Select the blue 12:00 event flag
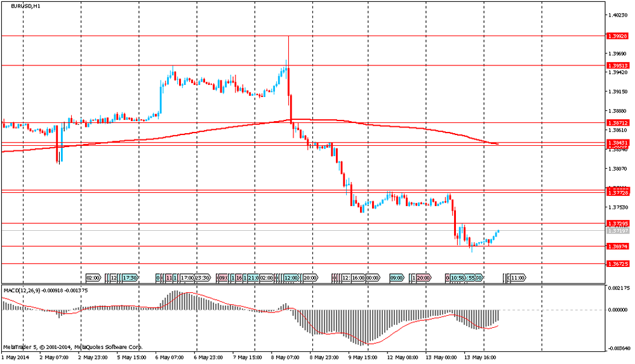Viewport: 635px width, 364px height. click(291, 278)
